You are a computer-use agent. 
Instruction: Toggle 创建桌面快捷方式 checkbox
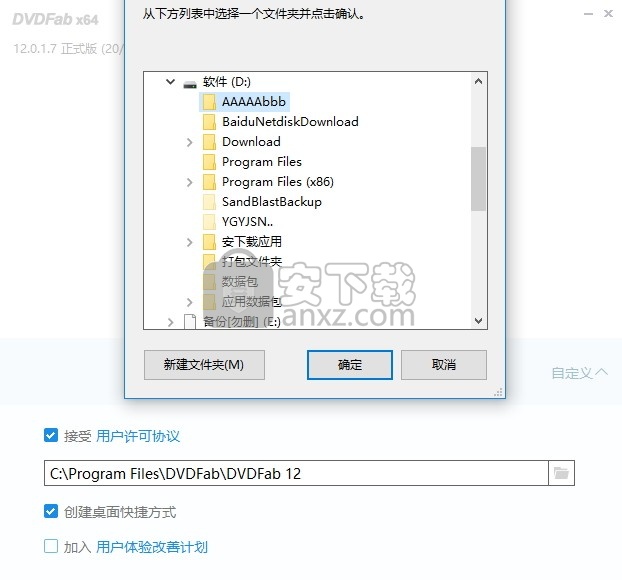51,511
